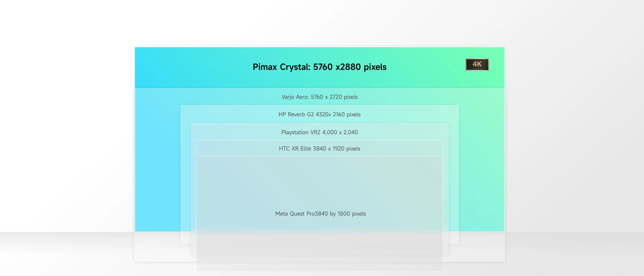This screenshot has height=276, width=644.
Task: Select the Varjo Aero resolution label
Action: 320,97
